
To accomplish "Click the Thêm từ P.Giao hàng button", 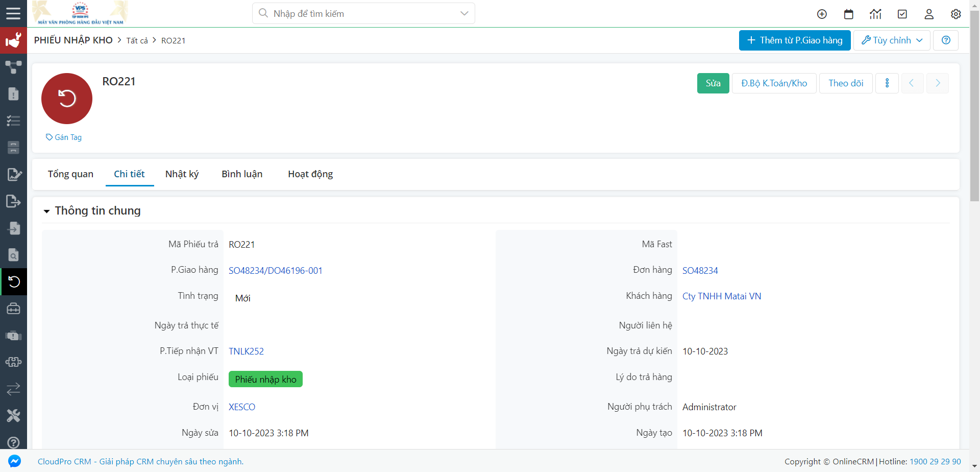I will coord(795,40).
